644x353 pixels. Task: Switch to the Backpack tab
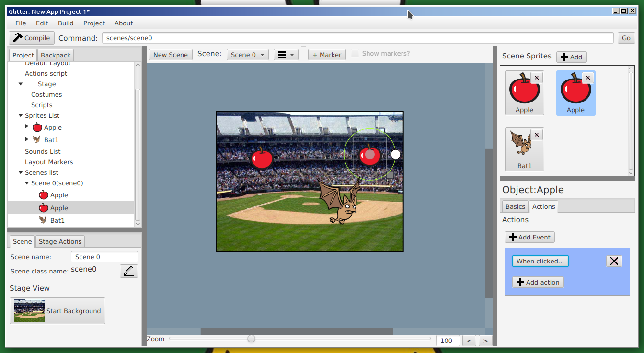click(56, 55)
